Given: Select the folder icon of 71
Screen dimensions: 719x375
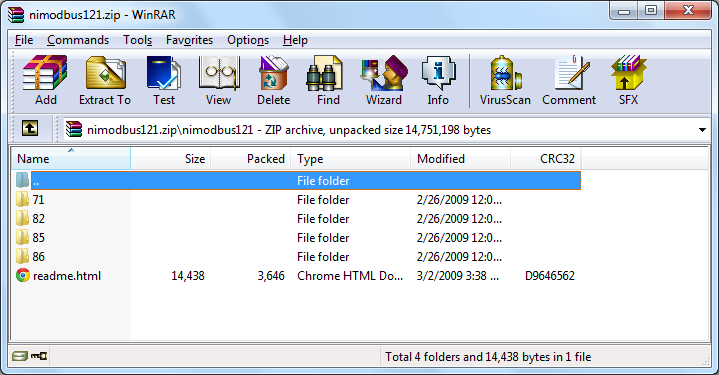Looking at the screenshot, I should click(x=22, y=199).
